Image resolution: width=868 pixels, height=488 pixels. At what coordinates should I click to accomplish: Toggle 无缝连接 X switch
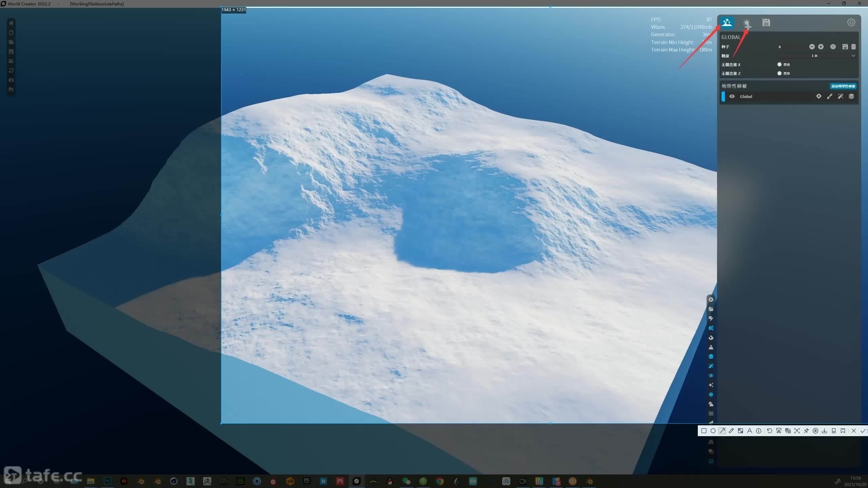[x=780, y=64]
